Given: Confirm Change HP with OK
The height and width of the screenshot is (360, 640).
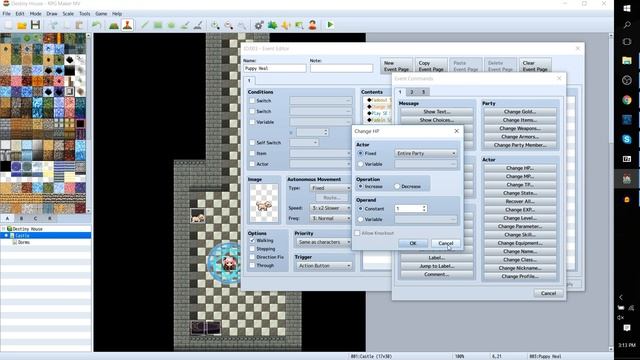Looking at the screenshot, I should 413,243.
